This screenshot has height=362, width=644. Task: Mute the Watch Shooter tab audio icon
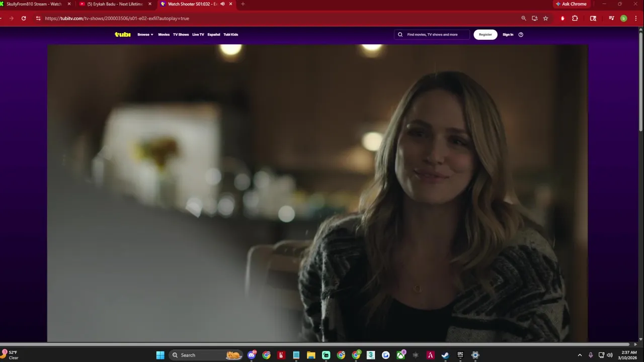pyautogui.click(x=222, y=4)
